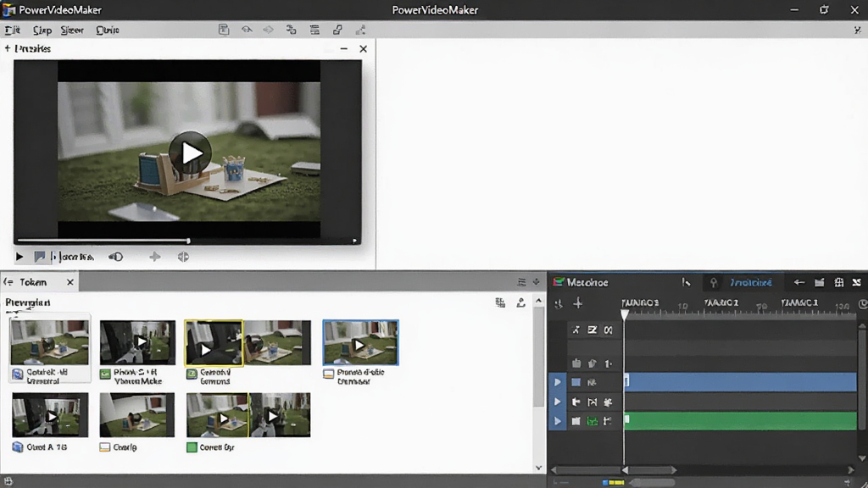The height and width of the screenshot is (488, 868).
Task: Click the white playhead marker on the timeline ruler
Action: [625, 314]
